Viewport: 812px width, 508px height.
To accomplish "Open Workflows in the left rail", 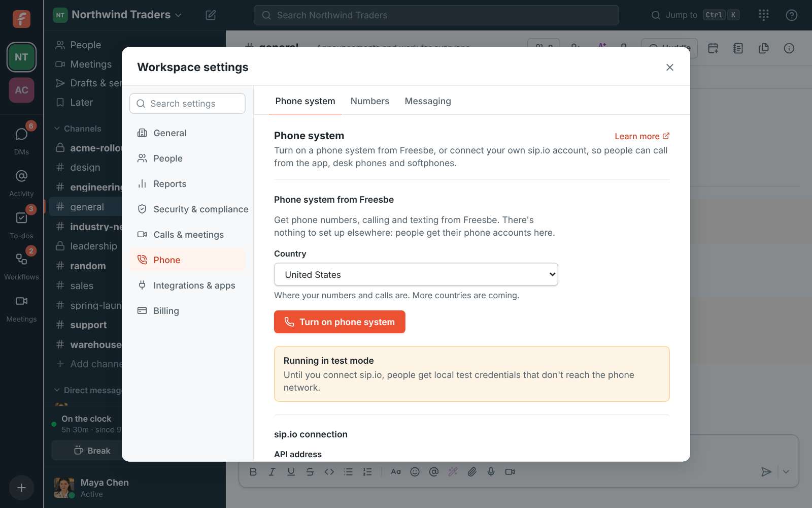I will 21,265.
